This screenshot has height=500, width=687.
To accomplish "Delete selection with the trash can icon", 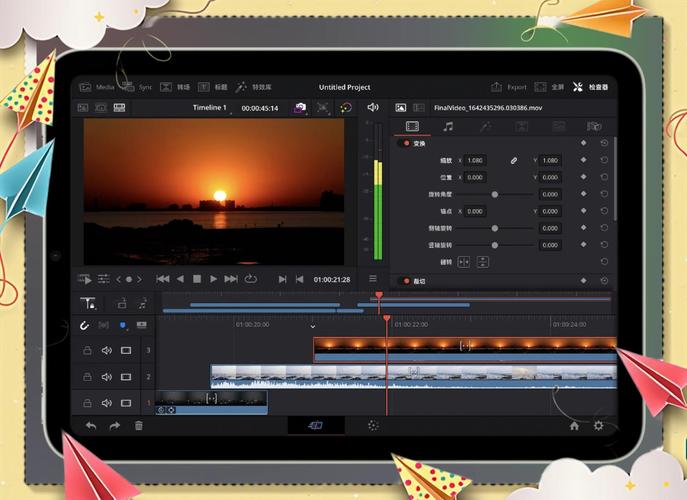I will tap(139, 425).
